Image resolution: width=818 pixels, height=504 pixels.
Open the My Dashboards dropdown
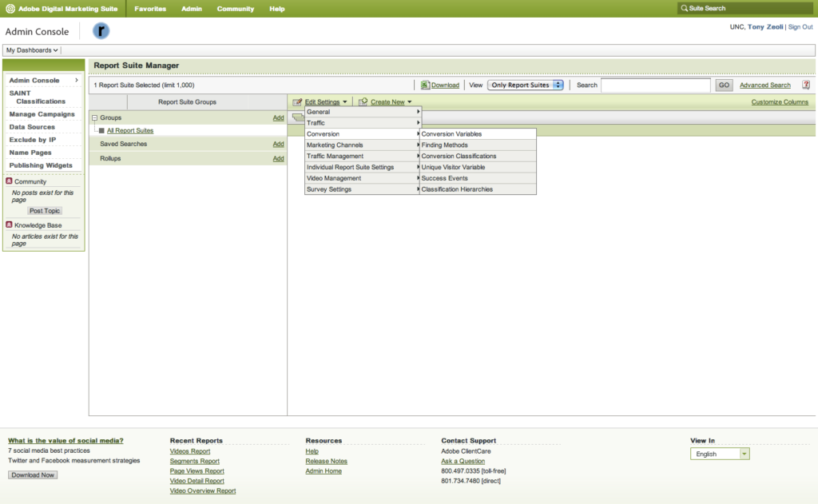[x=32, y=50]
